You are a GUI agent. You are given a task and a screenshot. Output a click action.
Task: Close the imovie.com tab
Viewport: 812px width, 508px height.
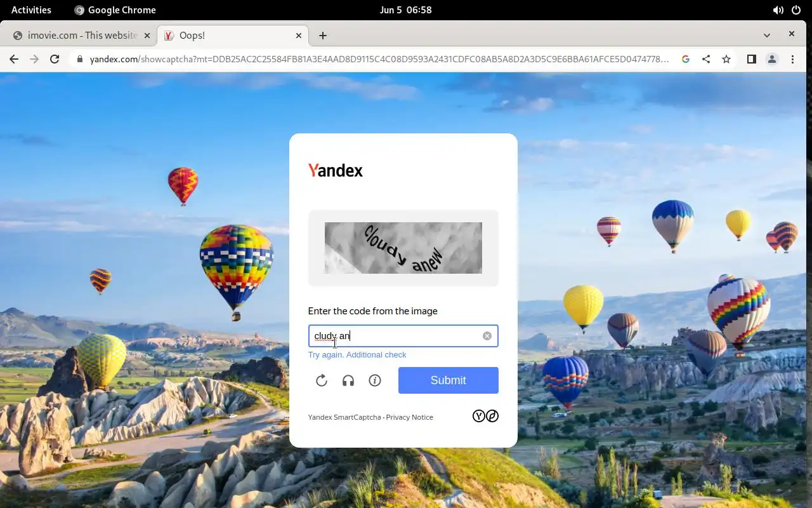147,36
